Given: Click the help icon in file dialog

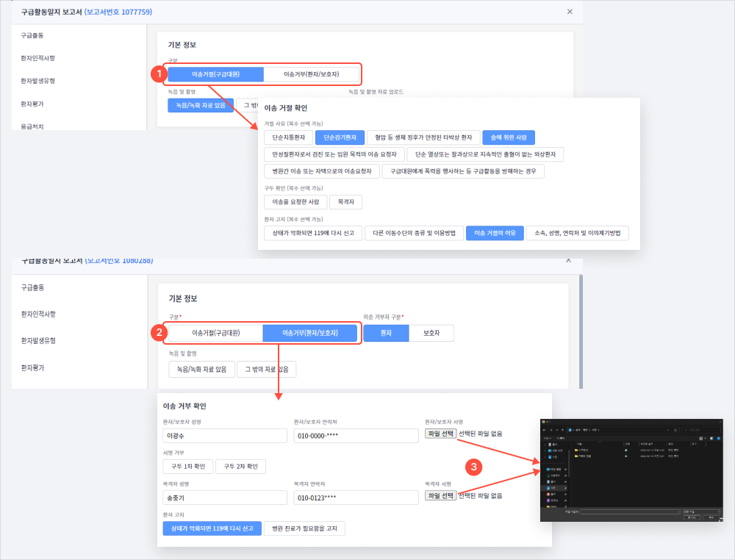Looking at the screenshot, I should 719,439.
